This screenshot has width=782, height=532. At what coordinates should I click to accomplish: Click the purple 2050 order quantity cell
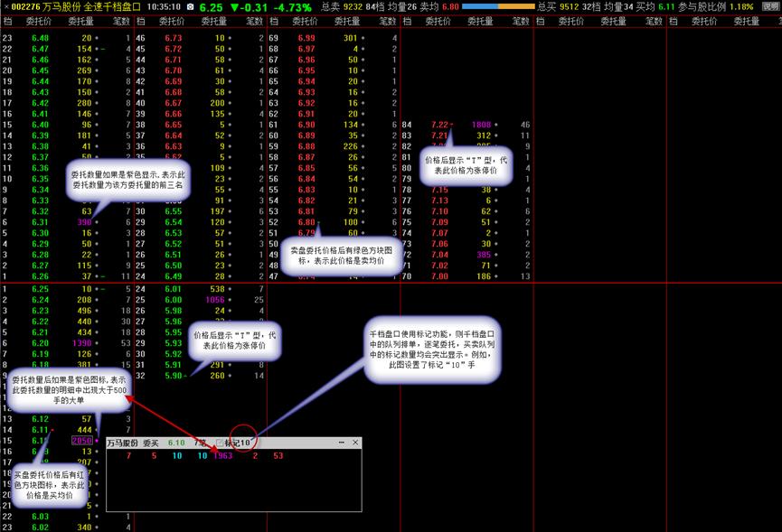point(81,440)
